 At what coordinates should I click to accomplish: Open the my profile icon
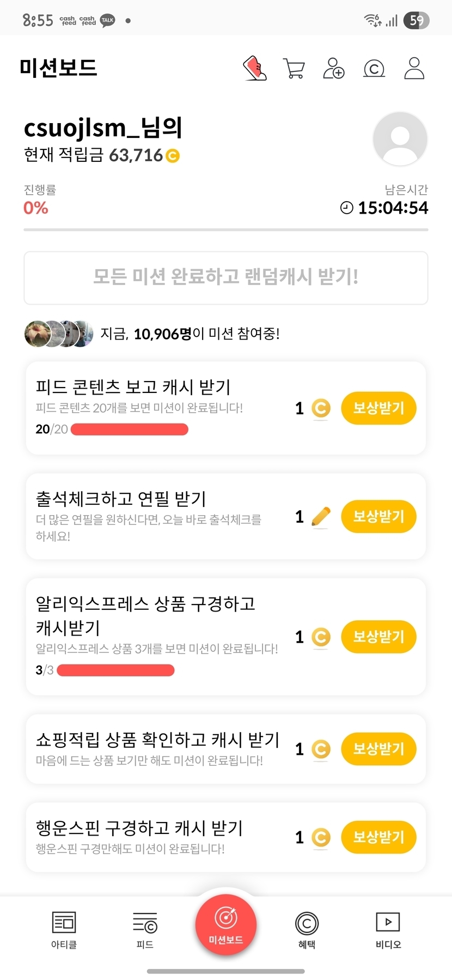click(x=414, y=69)
